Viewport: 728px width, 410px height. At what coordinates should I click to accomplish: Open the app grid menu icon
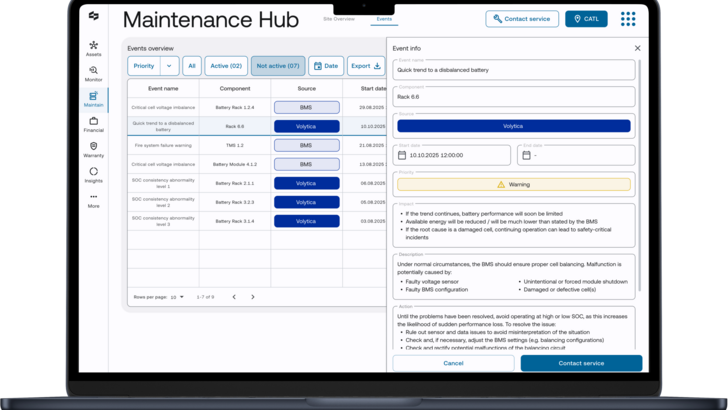[x=627, y=19]
